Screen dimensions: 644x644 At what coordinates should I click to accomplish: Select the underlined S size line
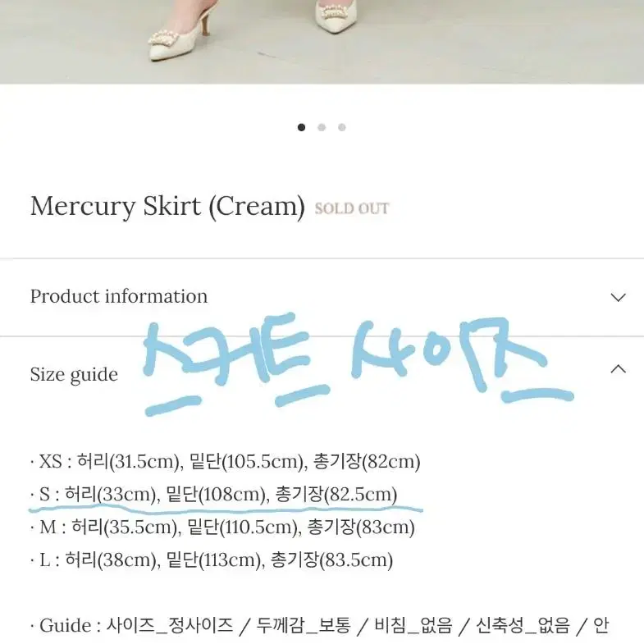(214, 495)
